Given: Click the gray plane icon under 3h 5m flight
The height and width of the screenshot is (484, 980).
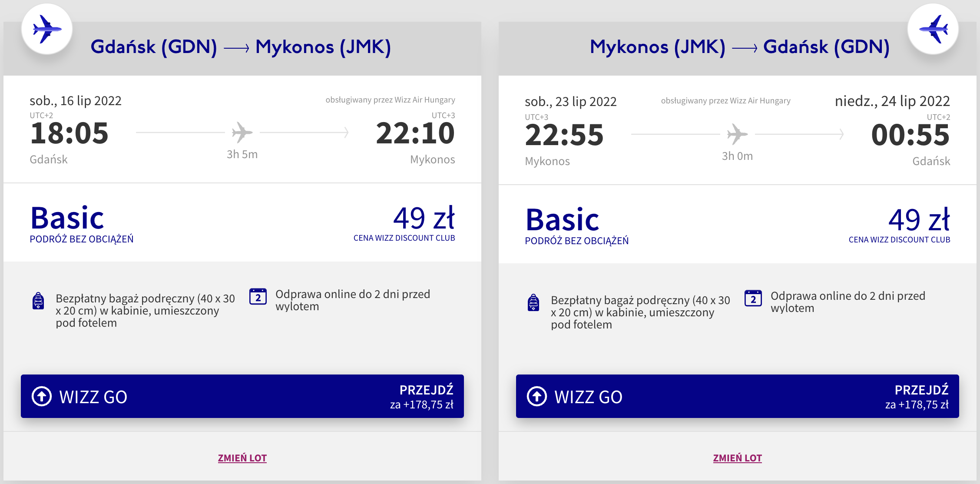Looking at the screenshot, I should [x=242, y=133].
